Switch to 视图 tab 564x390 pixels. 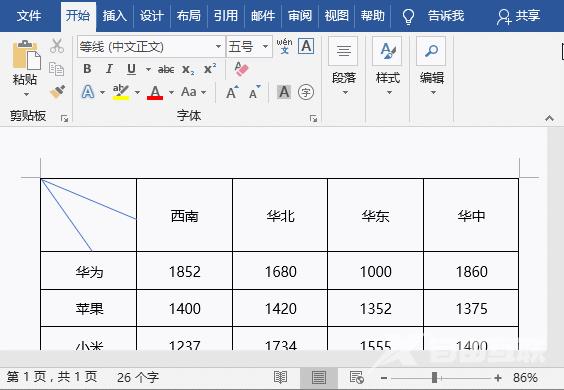(x=336, y=16)
